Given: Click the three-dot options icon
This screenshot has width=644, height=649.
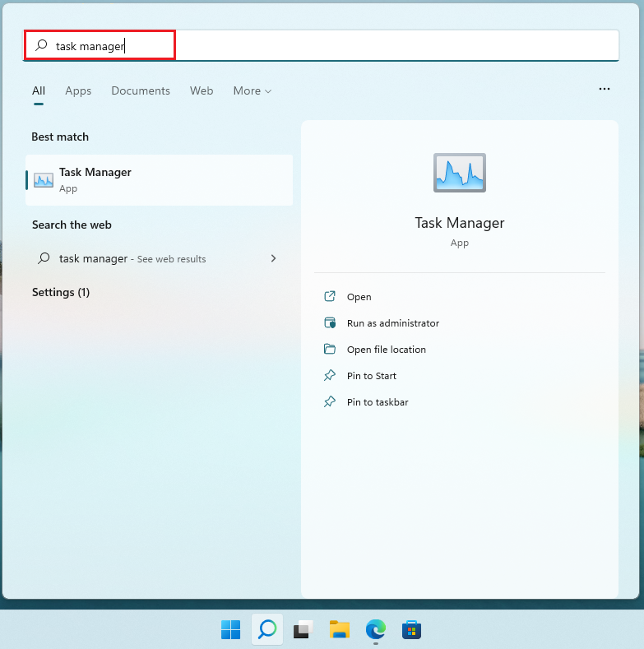Looking at the screenshot, I should tap(605, 89).
